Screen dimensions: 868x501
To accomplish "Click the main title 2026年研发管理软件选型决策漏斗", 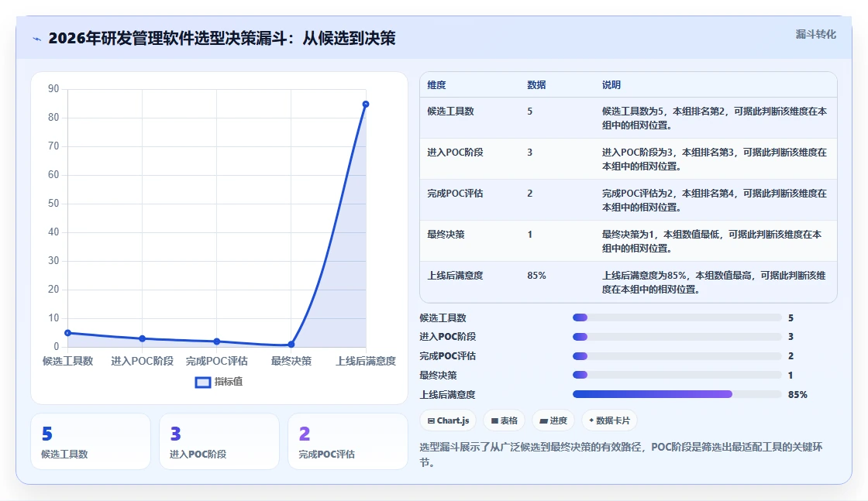I will (222, 38).
